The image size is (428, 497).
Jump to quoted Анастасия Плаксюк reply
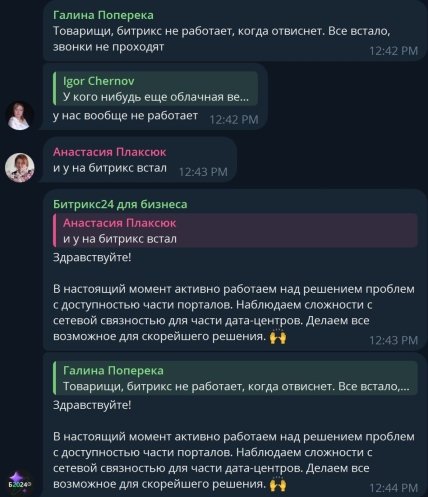click(x=235, y=231)
